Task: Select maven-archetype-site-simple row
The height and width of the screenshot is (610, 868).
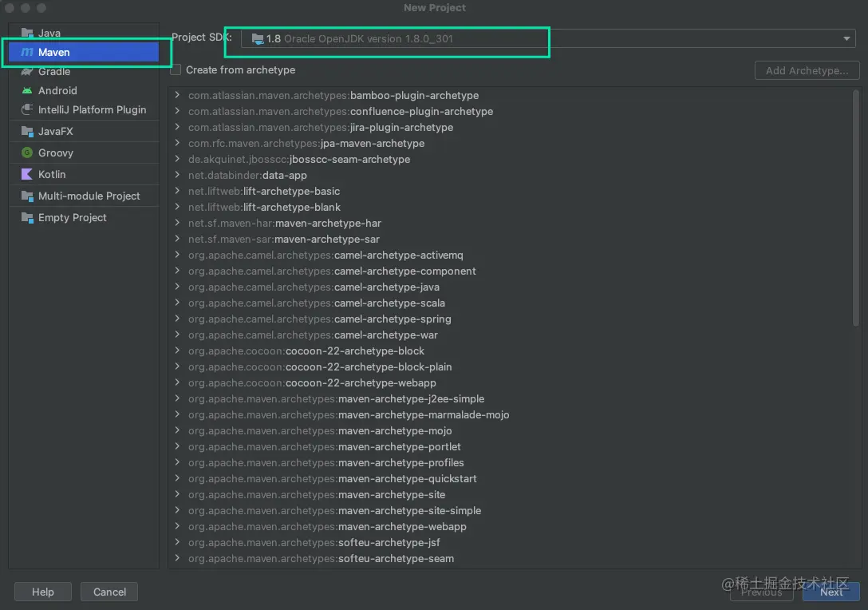Action: (509, 510)
